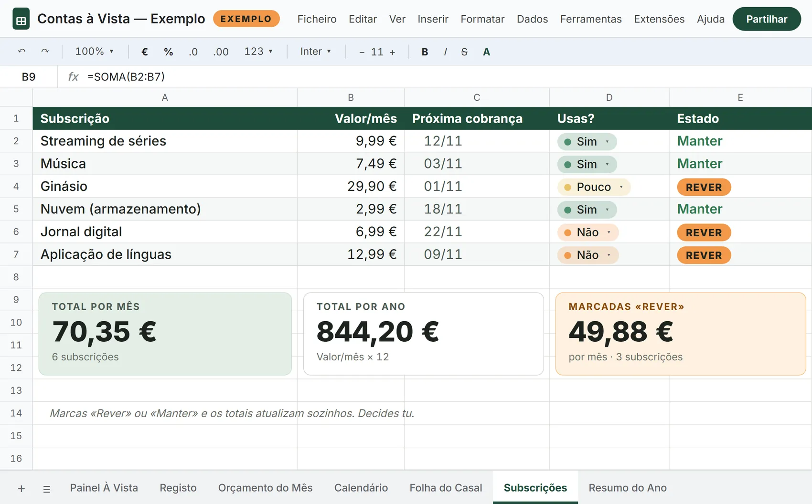Toggle strikethrough formatting (S)

point(464,52)
